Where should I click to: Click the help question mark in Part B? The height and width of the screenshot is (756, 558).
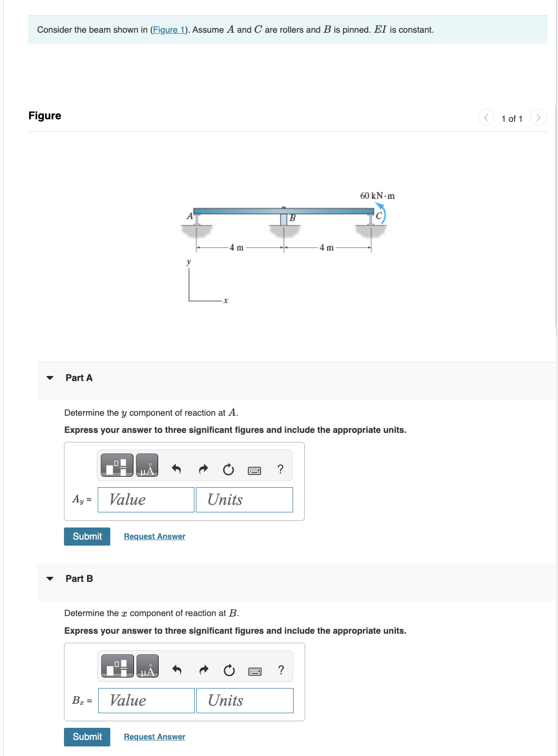coord(281,669)
